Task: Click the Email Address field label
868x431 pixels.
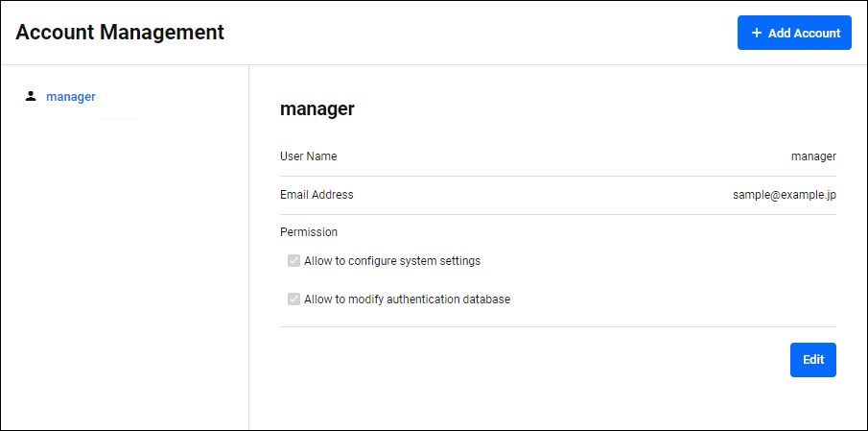Action: [x=317, y=195]
